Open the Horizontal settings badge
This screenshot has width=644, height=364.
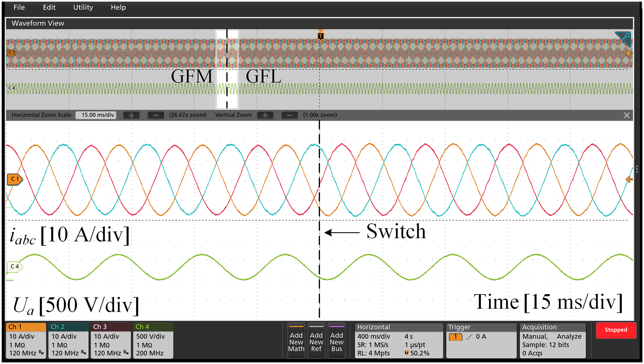tap(399, 340)
